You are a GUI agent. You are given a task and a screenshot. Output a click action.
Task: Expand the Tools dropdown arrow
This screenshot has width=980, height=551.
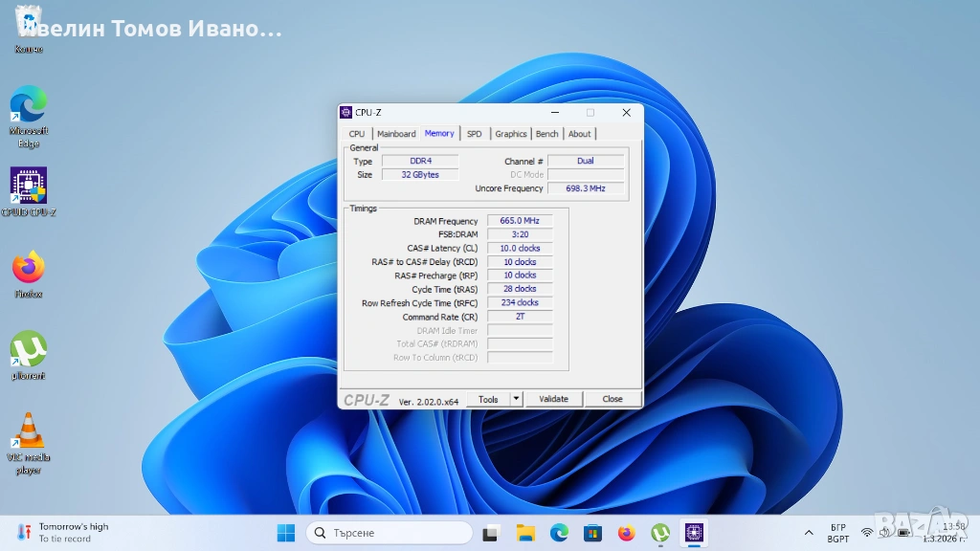pyautogui.click(x=516, y=399)
